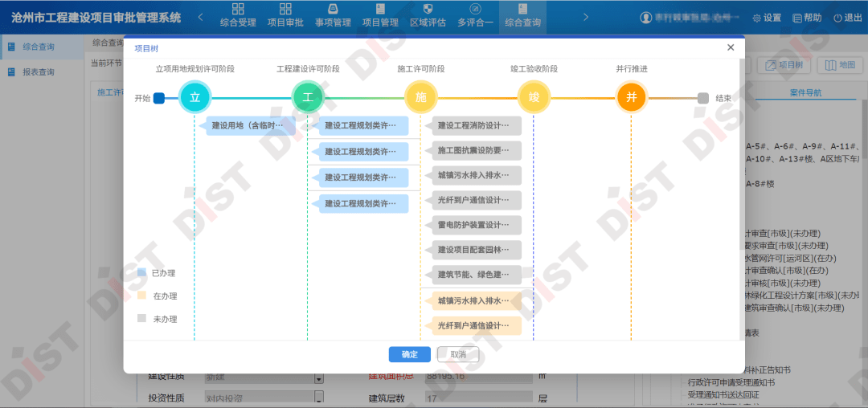Click the orange 并 parallel stage node

coord(631,98)
